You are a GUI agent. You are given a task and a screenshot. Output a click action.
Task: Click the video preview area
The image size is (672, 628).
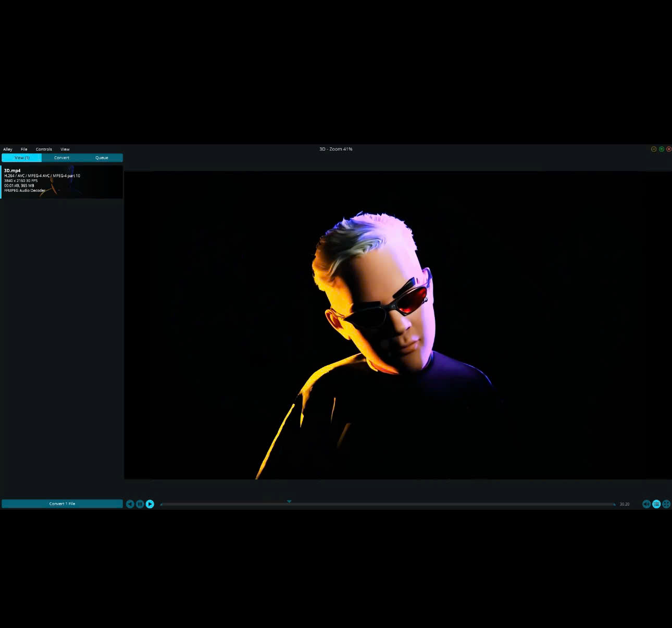point(398,325)
